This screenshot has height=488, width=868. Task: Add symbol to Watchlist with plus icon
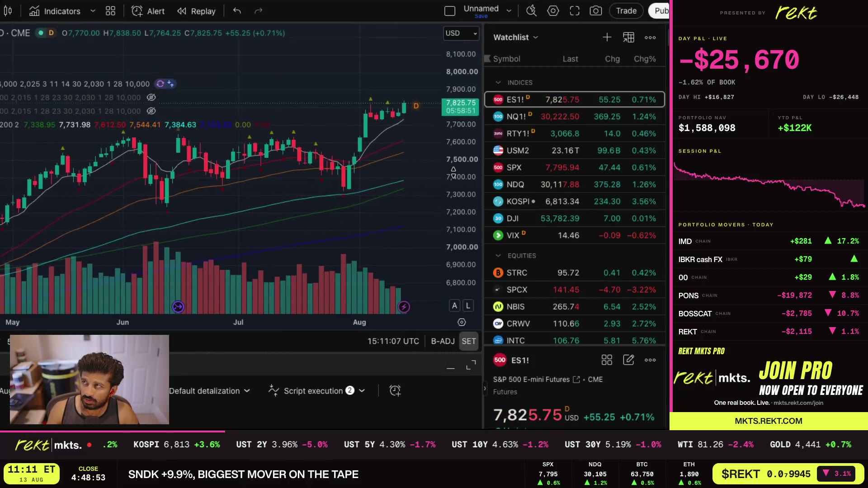pyautogui.click(x=607, y=37)
